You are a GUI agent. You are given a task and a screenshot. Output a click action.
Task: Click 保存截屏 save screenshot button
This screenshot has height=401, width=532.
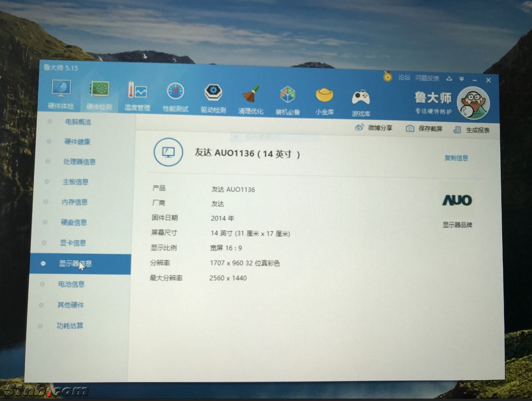[424, 129]
